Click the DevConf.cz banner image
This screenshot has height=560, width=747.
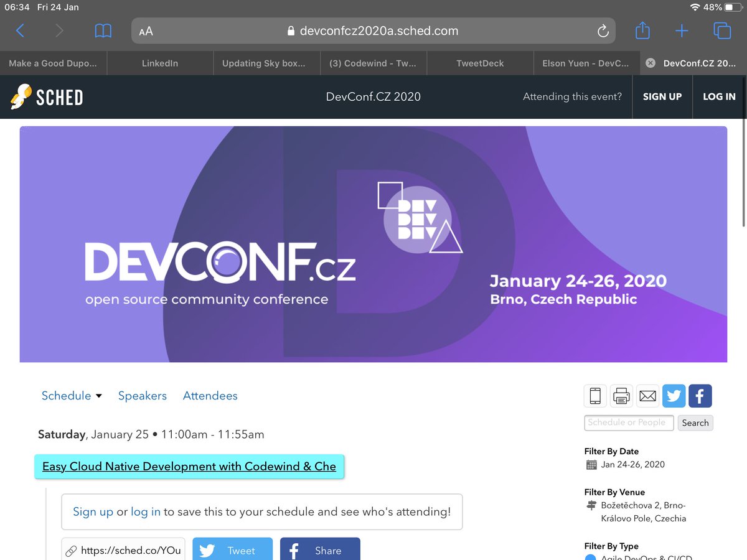coord(374,244)
